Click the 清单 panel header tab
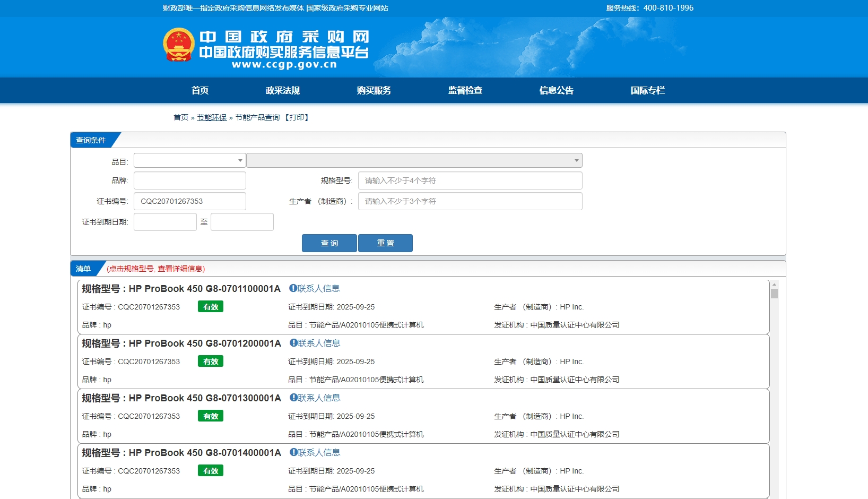This screenshot has height=499, width=868. (x=83, y=269)
